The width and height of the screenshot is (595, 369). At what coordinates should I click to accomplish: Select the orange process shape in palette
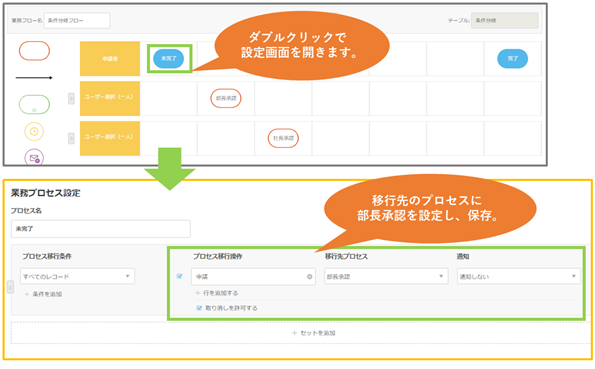34,51
